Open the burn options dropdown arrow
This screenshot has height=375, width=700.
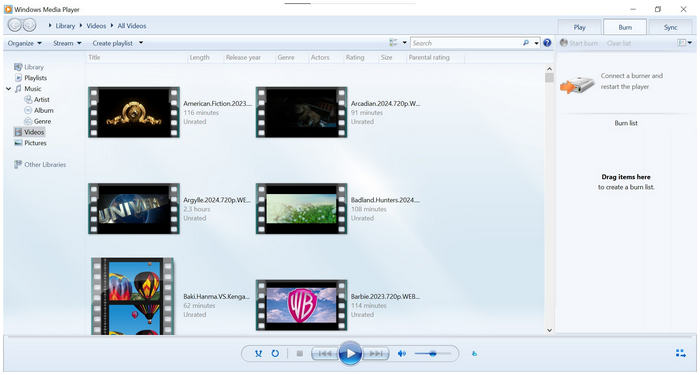(690, 43)
